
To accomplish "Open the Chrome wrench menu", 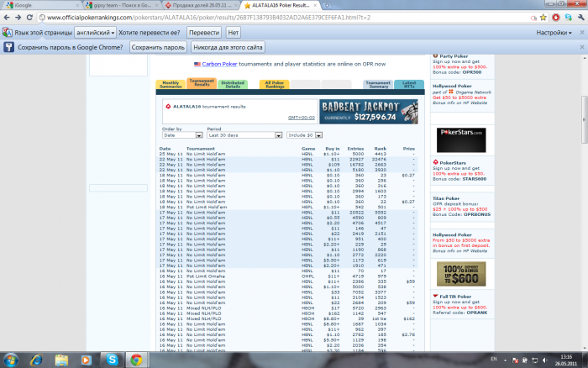I will (581, 18).
